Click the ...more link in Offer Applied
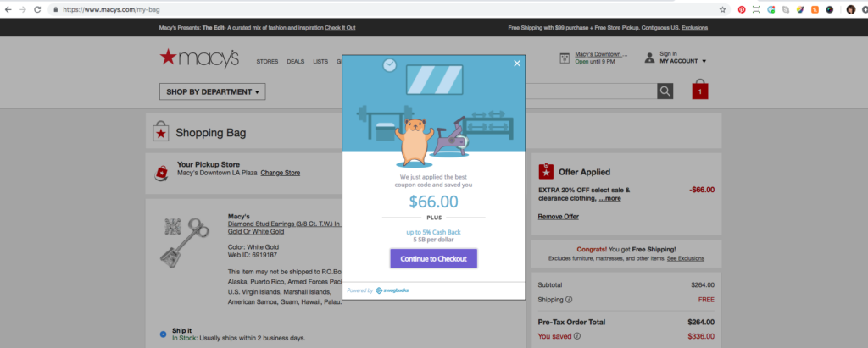Image resolution: width=868 pixels, height=348 pixels. (609, 198)
